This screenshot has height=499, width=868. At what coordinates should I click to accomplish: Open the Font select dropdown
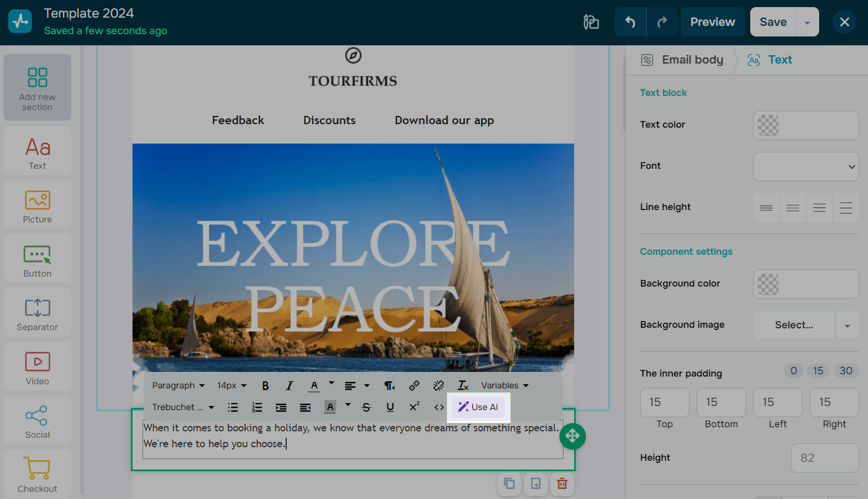pyautogui.click(x=806, y=167)
